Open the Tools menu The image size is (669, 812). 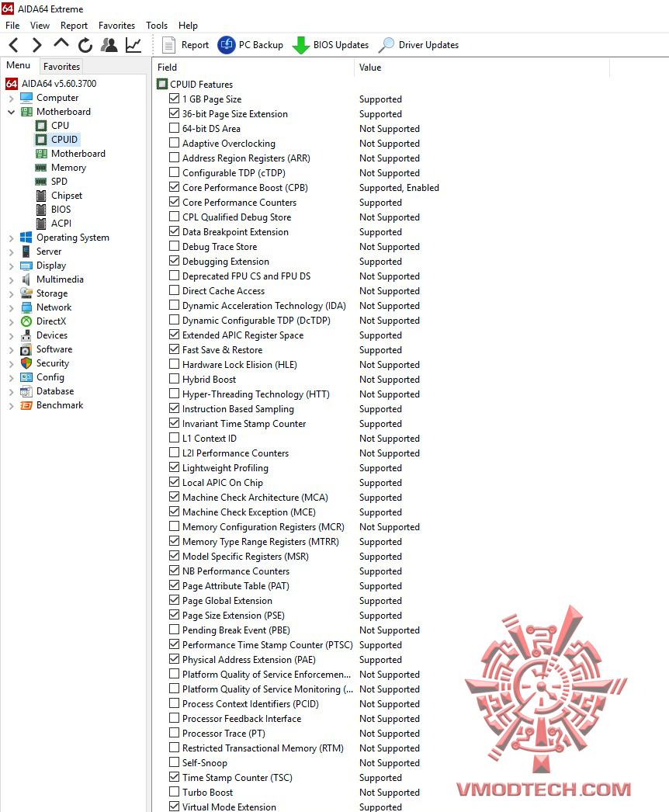(157, 26)
